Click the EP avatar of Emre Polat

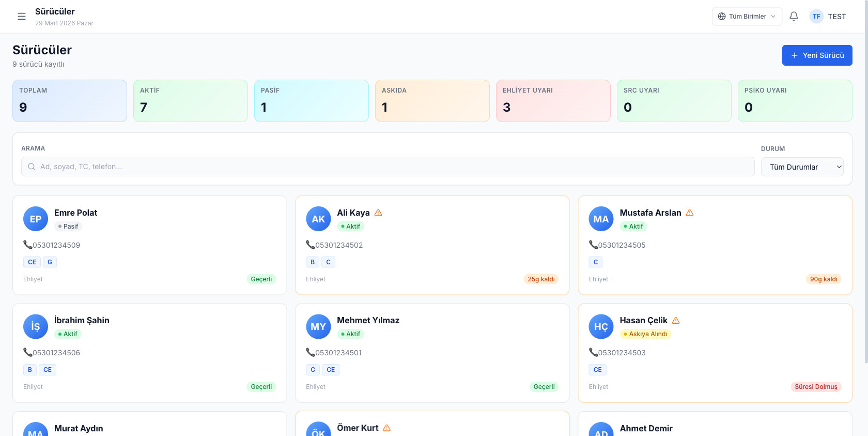pos(36,219)
